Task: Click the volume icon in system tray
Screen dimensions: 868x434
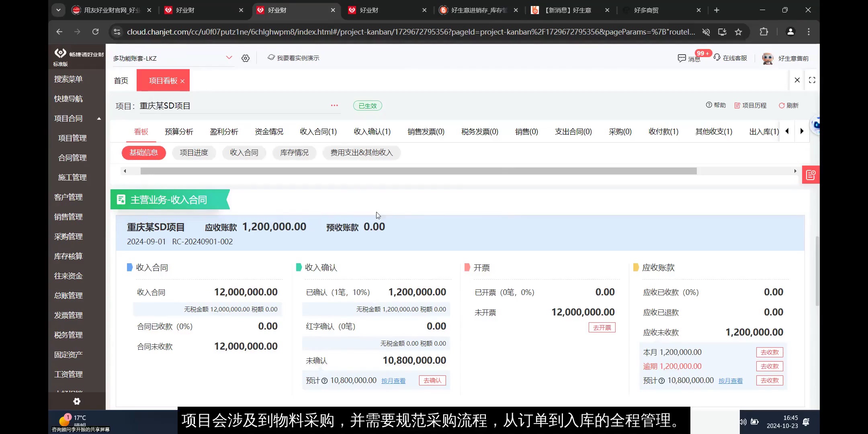Action: coord(742,422)
